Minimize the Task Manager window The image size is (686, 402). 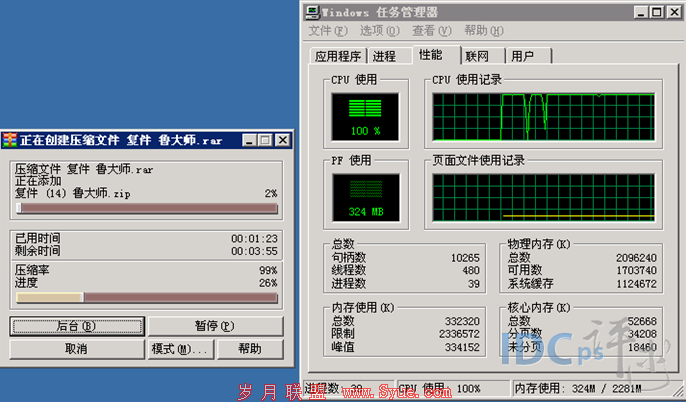[x=641, y=12]
